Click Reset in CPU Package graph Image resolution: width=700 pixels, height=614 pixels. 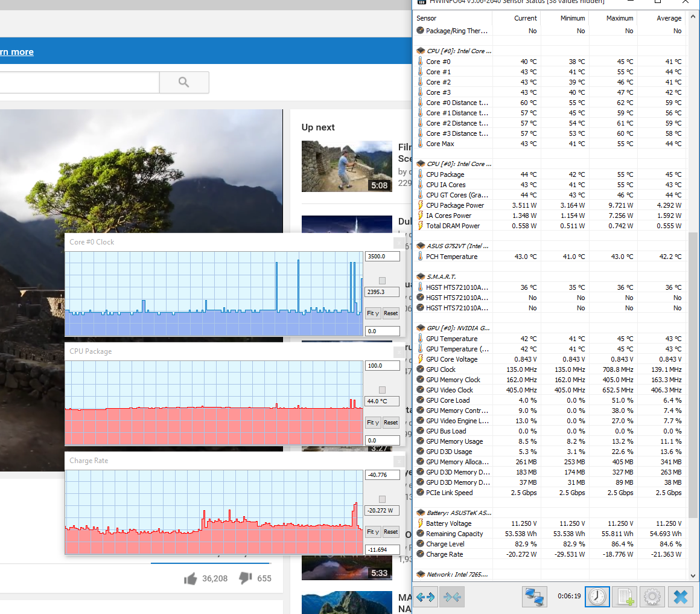pyautogui.click(x=390, y=423)
